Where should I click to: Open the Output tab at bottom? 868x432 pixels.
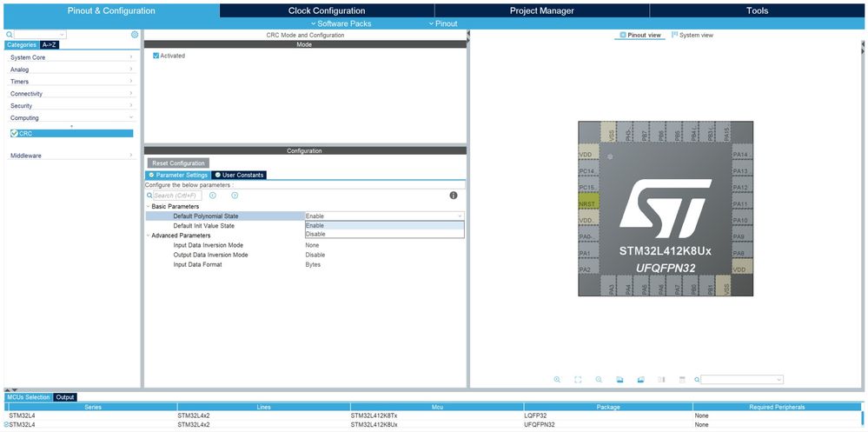click(x=65, y=397)
